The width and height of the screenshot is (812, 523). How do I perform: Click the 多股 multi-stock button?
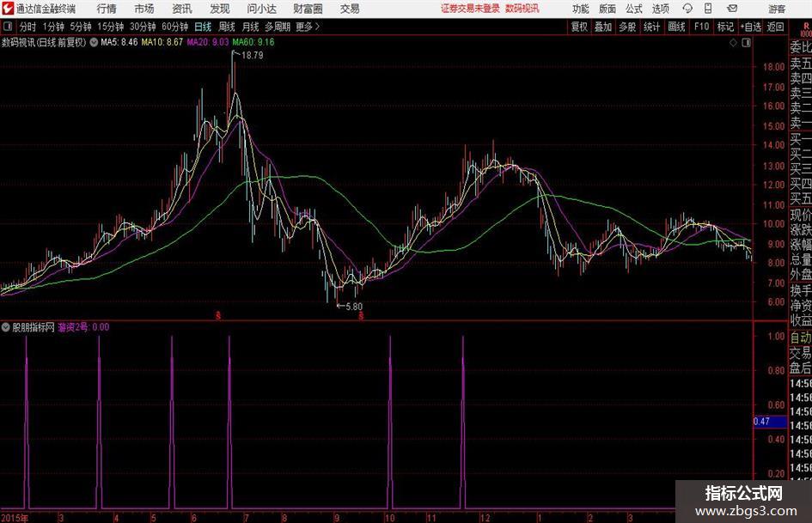[x=627, y=27]
